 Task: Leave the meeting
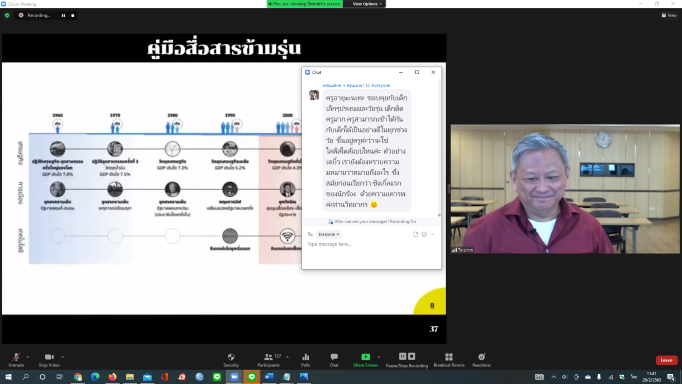(x=666, y=360)
